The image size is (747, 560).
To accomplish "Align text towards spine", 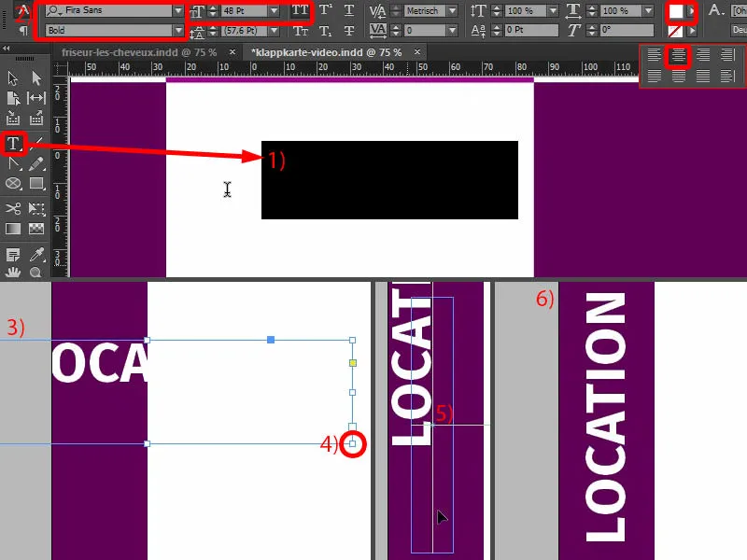I will [x=727, y=55].
